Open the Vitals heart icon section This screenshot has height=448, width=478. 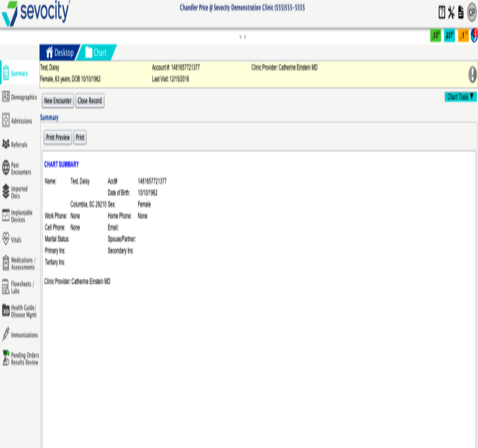[17, 240]
